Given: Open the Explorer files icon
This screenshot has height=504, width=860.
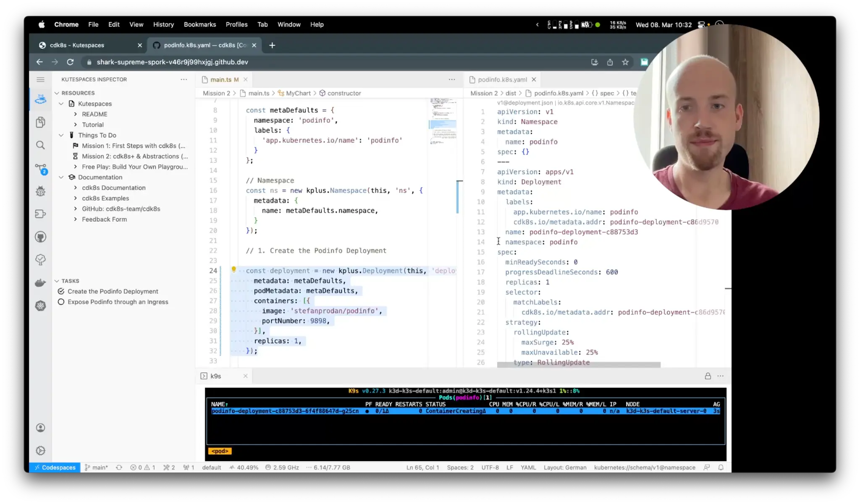Looking at the screenshot, I should (x=40, y=122).
